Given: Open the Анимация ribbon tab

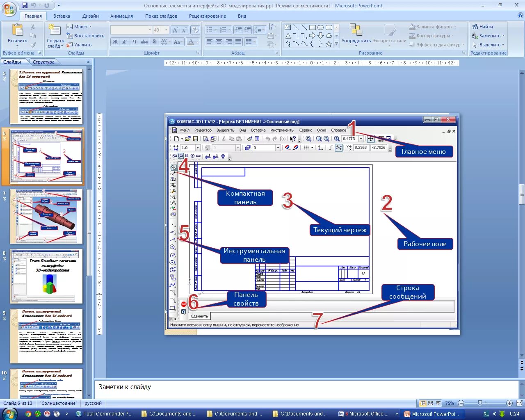Looking at the screenshot, I should pyautogui.click(x=121, y=16).
